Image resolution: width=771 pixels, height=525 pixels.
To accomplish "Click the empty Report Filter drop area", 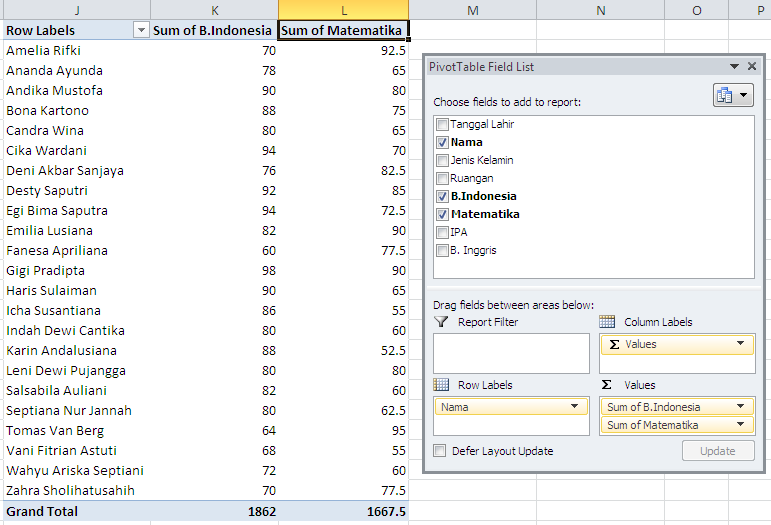I will tap(511, 353).
